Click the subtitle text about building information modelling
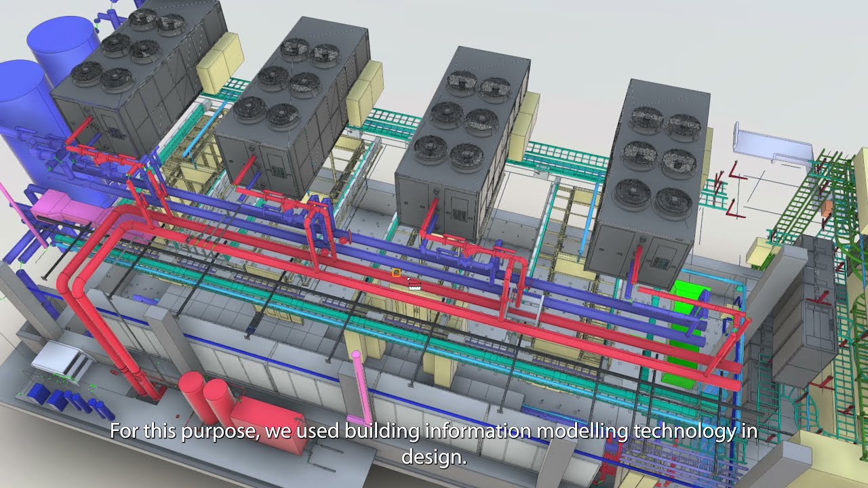This screenshot has width=868, height=488. (434, 443)
